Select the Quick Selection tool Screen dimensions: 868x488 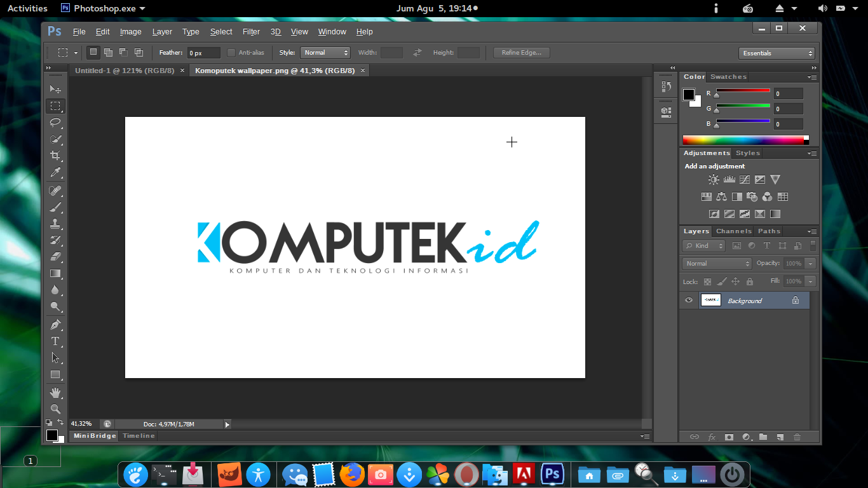click(55, 139)
